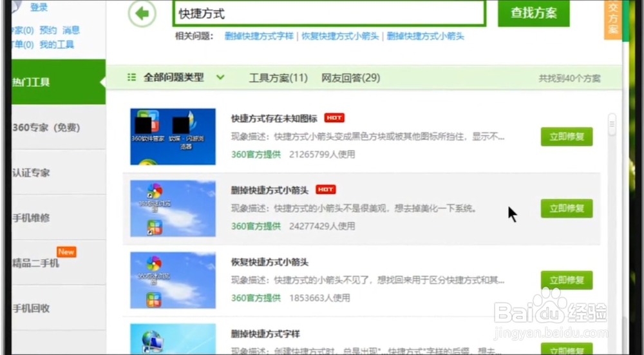Open the 删掉快捷方式小箭头 thumbnail
The height and width of the screenshot is (355, 644).
click(x=173, y=208)
